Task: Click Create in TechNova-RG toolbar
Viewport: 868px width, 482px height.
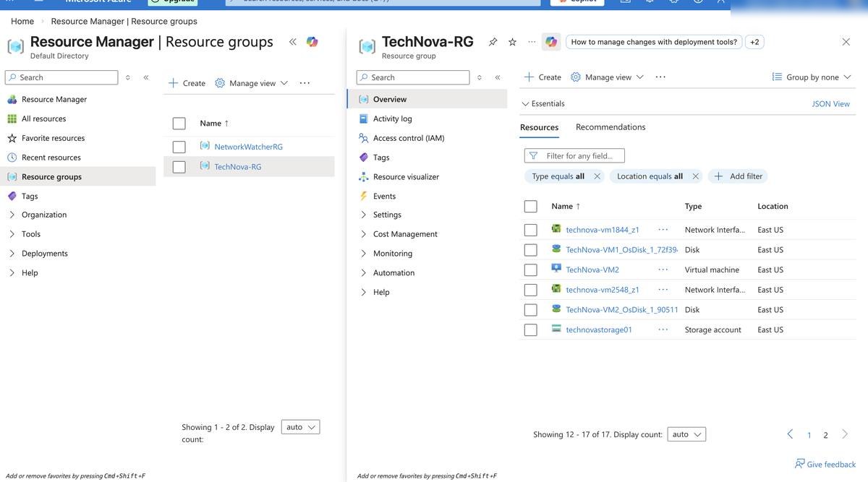Action: tap(542, 77)
